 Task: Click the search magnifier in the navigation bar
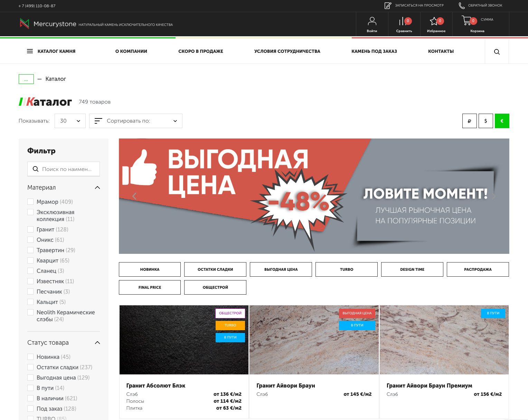coord(497,52)
